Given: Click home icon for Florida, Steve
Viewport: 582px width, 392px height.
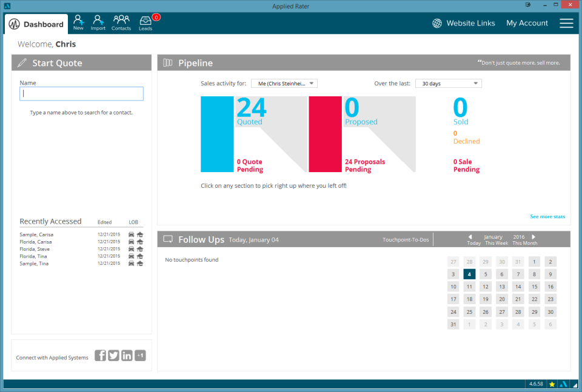Looking at the screenshot, I should [140, 249].
